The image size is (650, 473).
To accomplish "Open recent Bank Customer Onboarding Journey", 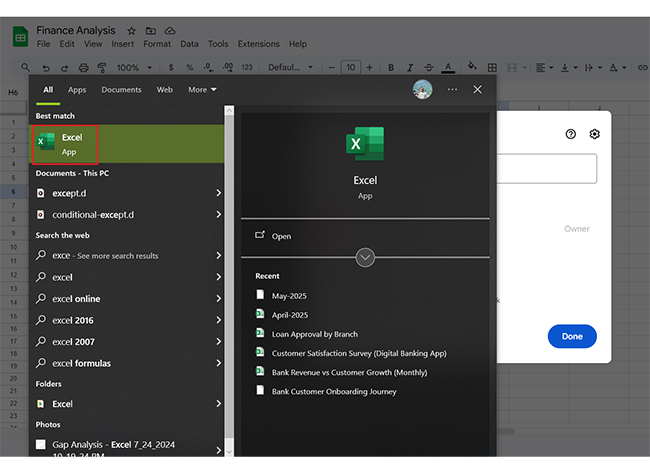I will 334,391.
